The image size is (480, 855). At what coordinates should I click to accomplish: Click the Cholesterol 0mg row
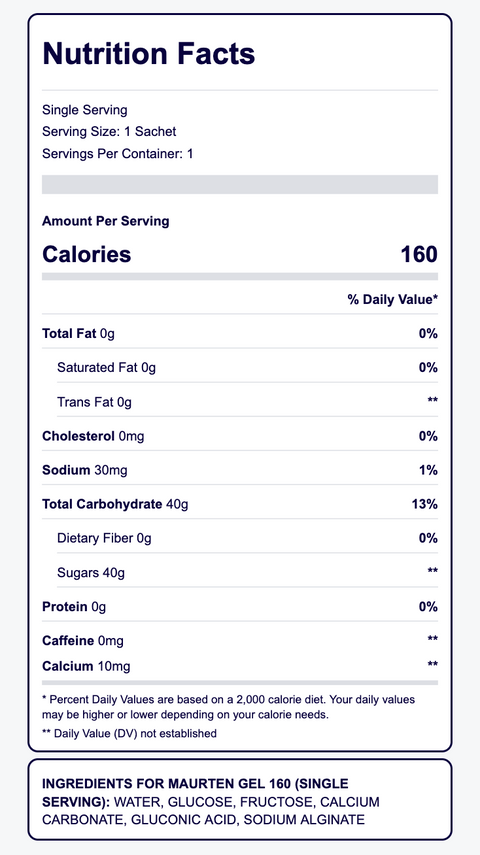(240, 436)
